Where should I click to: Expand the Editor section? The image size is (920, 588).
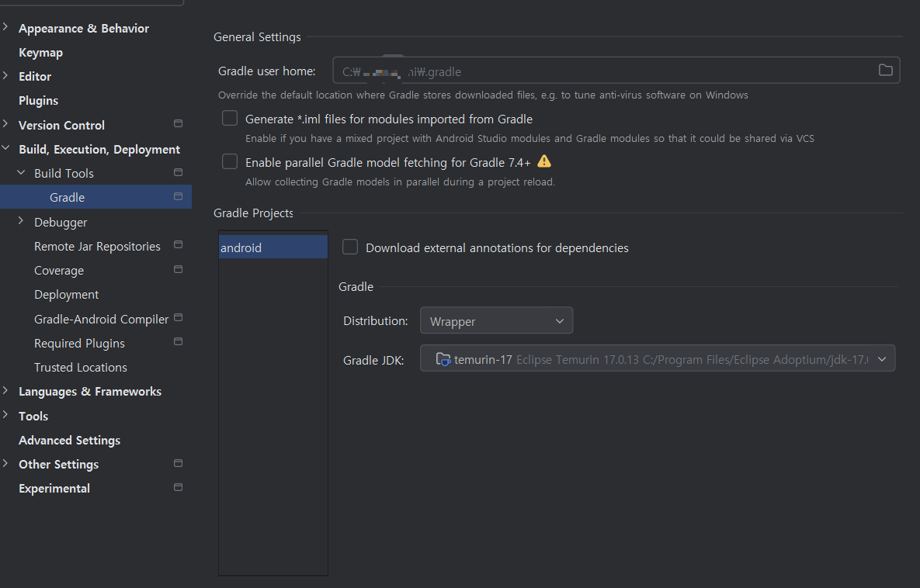pos(5,75)
